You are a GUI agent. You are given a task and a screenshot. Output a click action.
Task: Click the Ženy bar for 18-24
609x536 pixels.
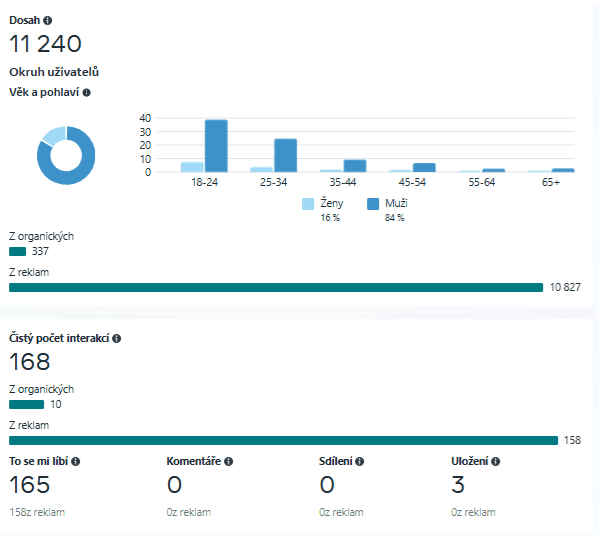click(x=192, y=167)
